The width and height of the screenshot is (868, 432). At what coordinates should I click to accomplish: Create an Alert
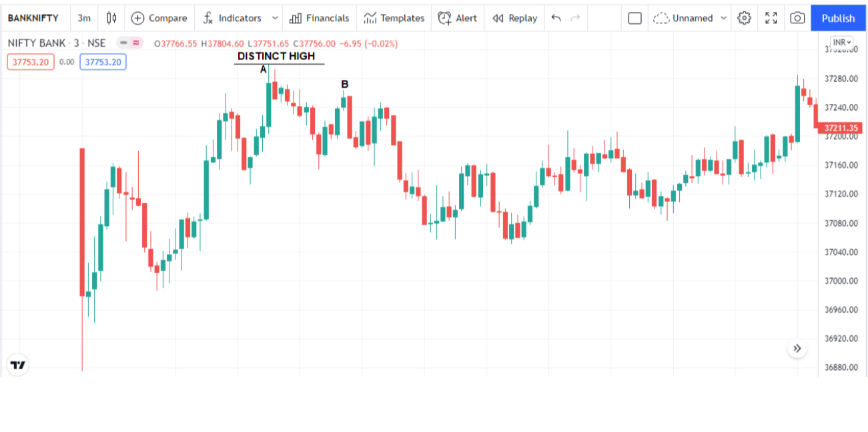click(x=458, y=18)
